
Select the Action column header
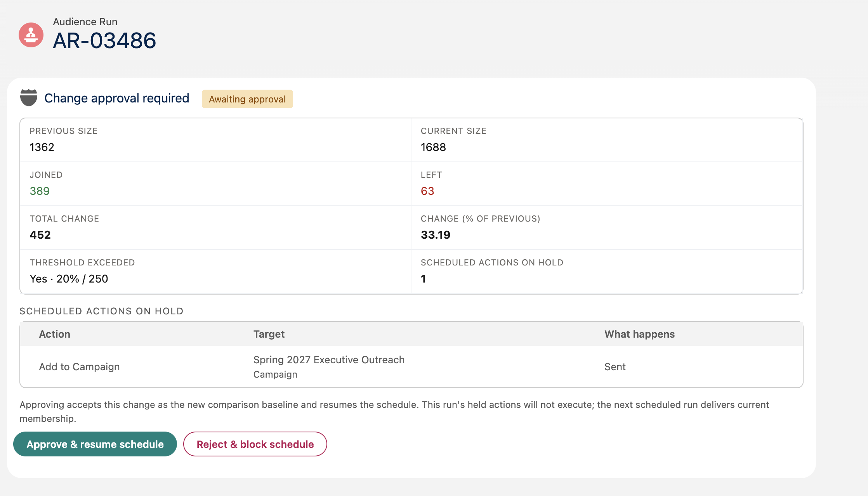pos(55,334)
